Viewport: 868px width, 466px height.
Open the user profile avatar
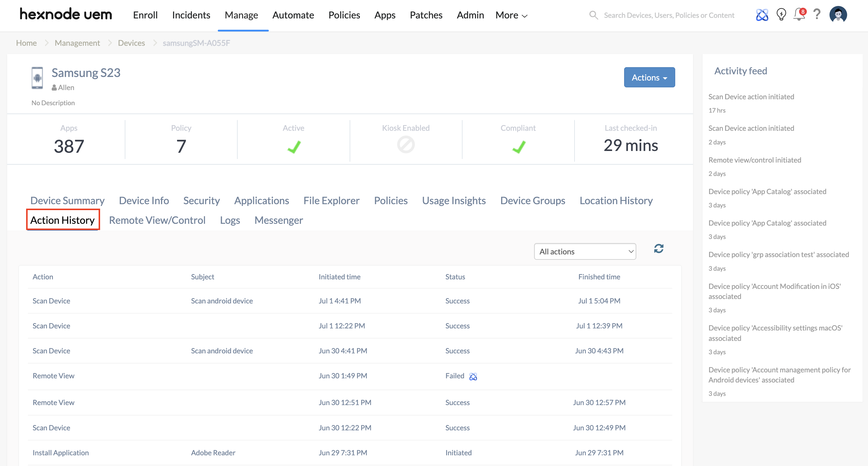click(838, 15)
